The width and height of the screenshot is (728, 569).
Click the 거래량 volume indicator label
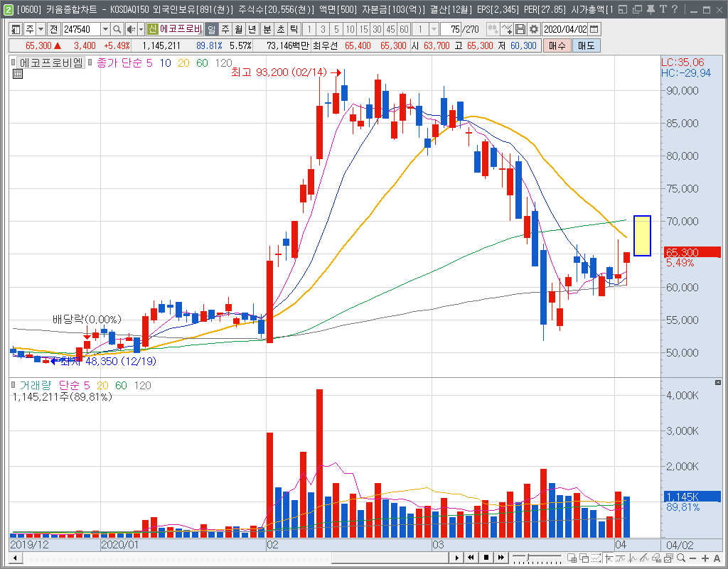tap(36, 385)
